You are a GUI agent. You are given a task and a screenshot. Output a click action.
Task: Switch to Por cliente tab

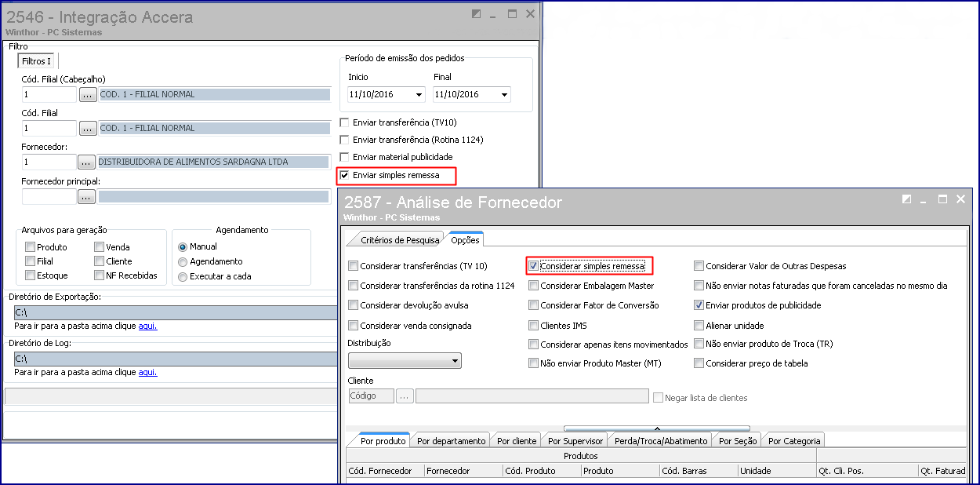(x=517, y=441)
